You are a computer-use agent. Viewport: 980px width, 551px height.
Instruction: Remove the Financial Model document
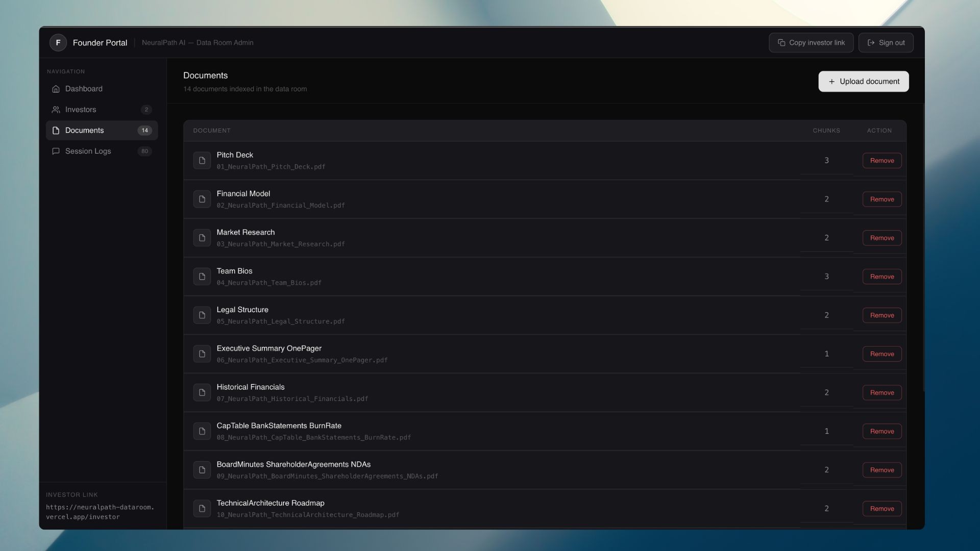882,199
